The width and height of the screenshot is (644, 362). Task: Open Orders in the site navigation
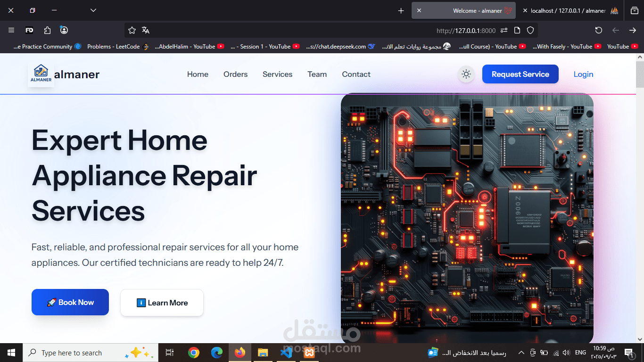(x=235, y=74)
